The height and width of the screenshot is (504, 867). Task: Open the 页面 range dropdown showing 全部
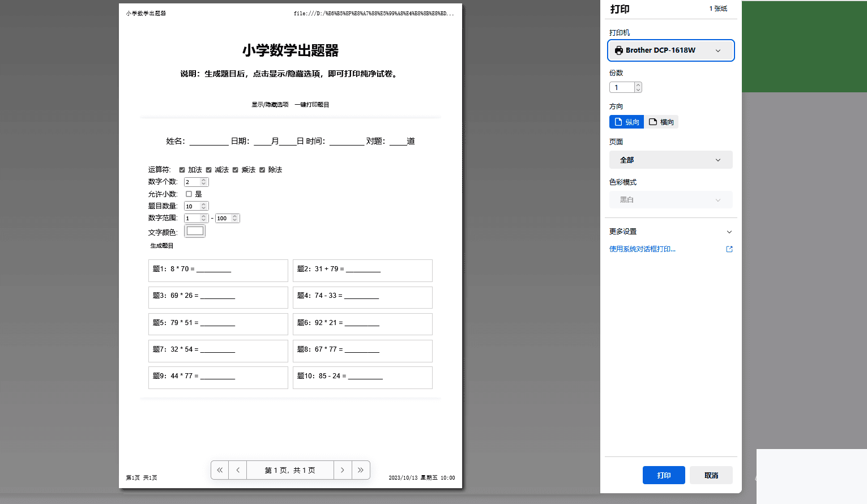click(x=670, y=160)
